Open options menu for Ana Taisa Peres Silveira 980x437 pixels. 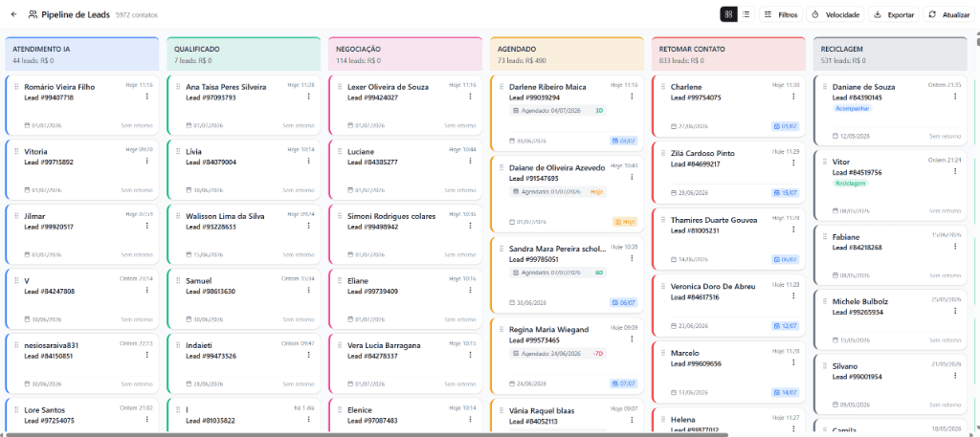tap(309, 97)
